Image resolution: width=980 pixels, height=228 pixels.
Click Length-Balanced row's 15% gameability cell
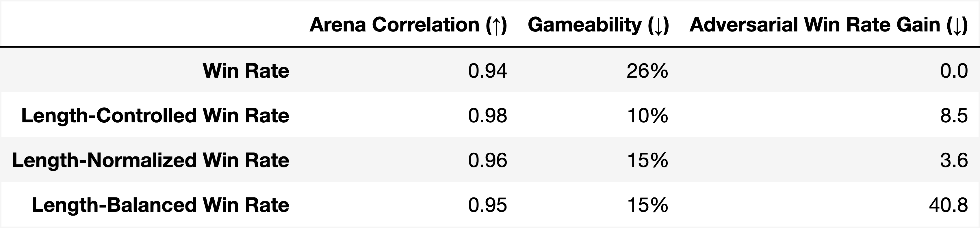tap(647, 205)
